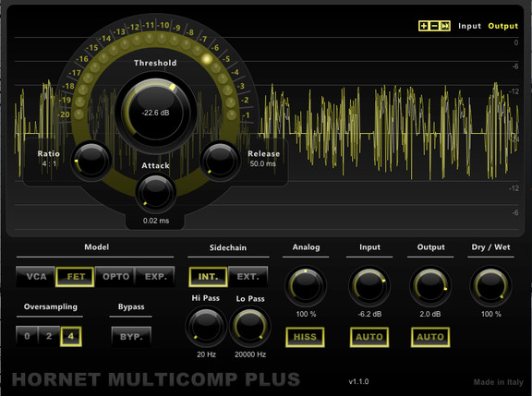Screen dimensions: 532x396
Task: Show the Output waveform view
Action: [502, 26]
